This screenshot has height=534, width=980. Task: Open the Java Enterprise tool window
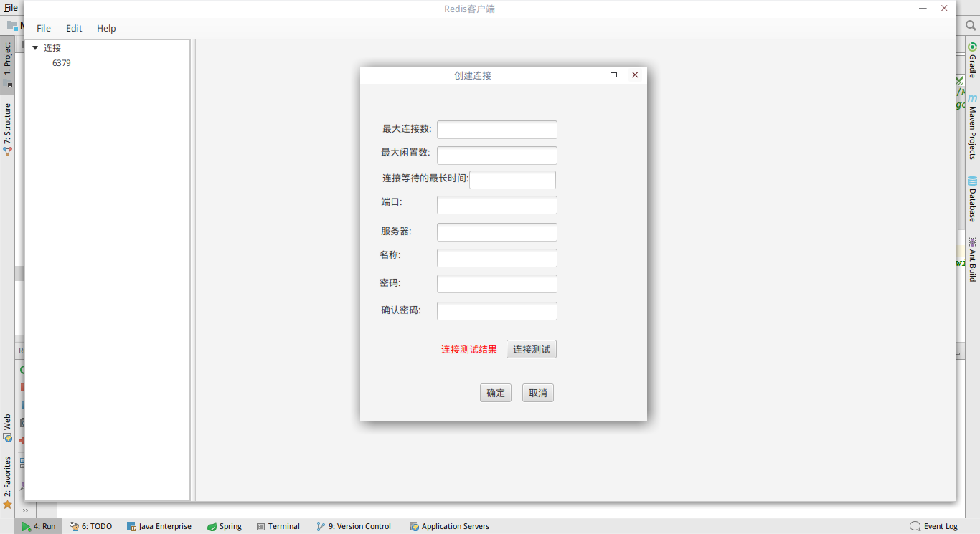(x=159, y=526)
